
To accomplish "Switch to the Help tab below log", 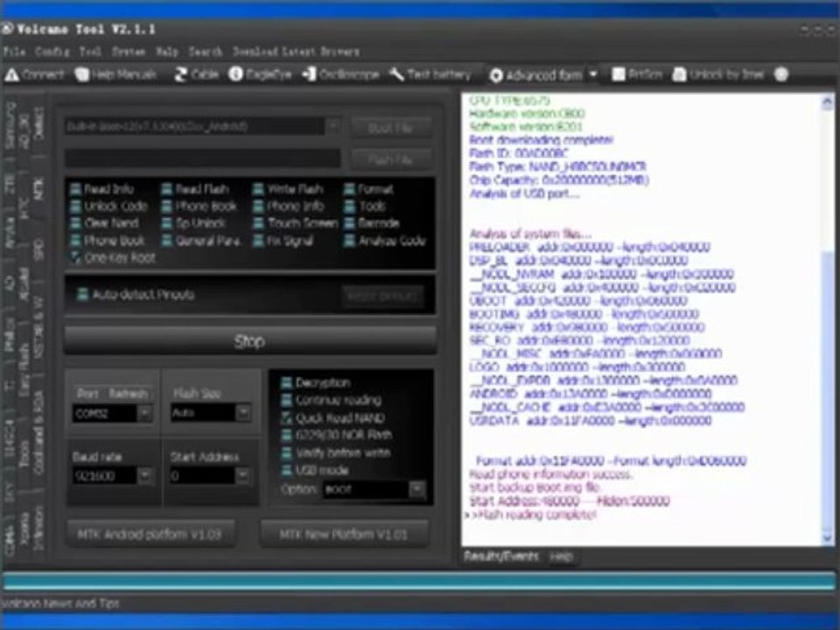I will pos(562,556).
